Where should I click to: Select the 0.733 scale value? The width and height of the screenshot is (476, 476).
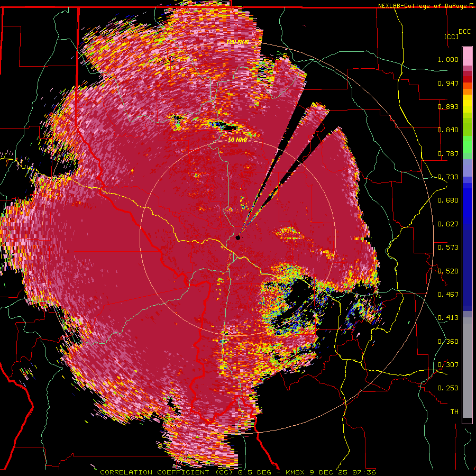448,177
